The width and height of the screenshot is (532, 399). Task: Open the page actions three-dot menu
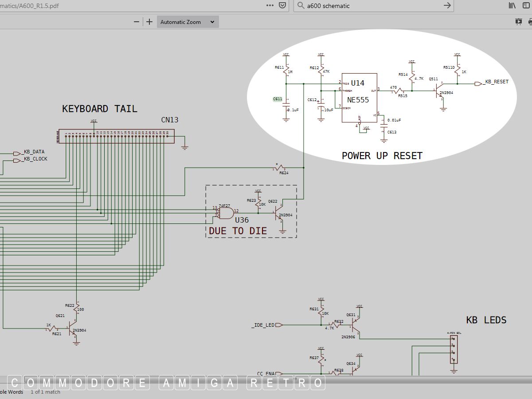click(x=270, y=5)
